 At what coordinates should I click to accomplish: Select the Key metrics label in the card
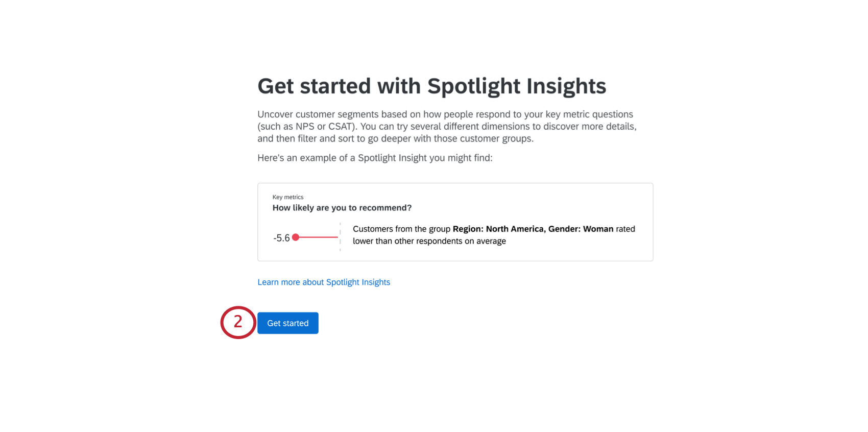[288, 197]
